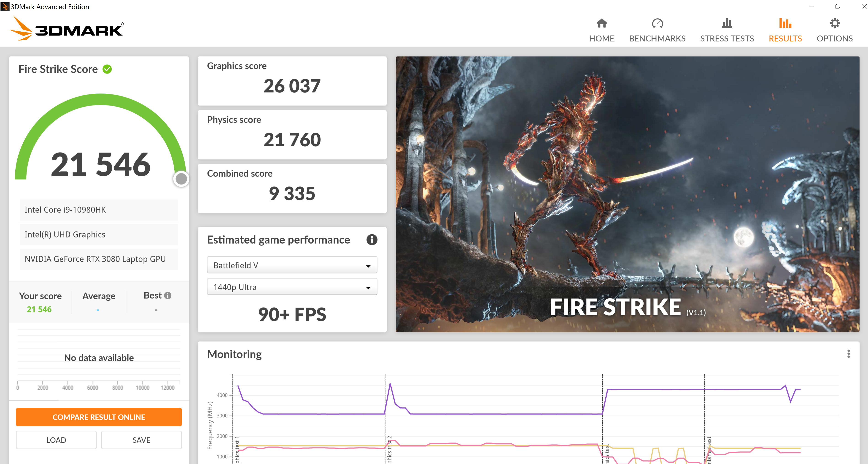868x464 pixels.
Task: Expand the 1440p Ultra resolution dropdown
Action: tap(292, 287)
